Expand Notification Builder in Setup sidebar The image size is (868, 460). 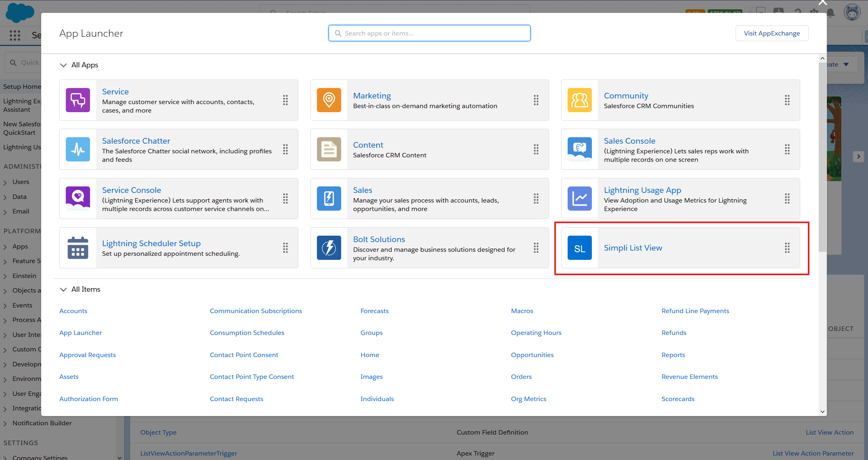(x=5, y=424)
